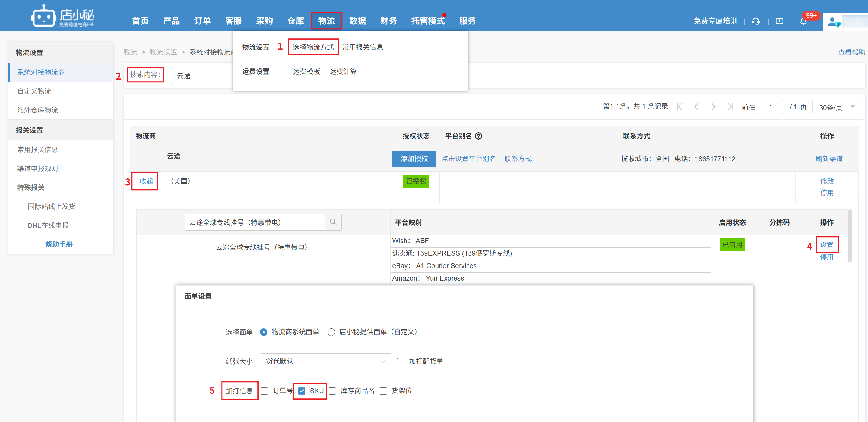Open the 物流 top menu

pyautogui.click(x=326, y=21)
